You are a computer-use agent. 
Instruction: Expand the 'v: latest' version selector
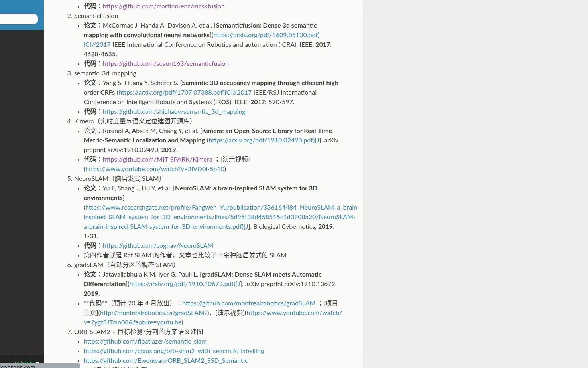tap(27, 363)
